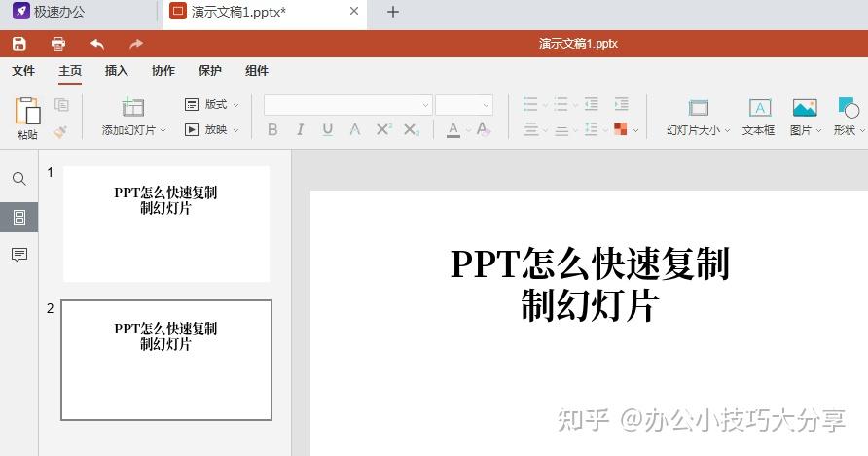
Task: Select the slides panel sidebar icon
Action: click(18, 217)
